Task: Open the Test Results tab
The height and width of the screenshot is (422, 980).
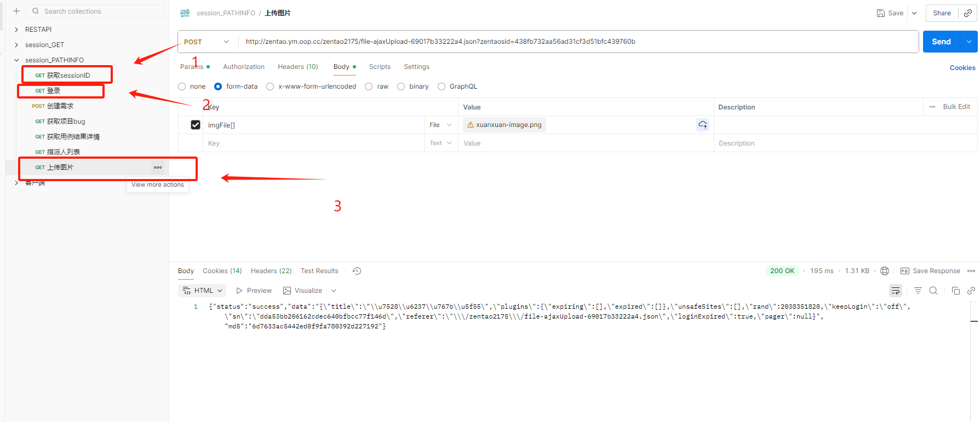Action: coord(319,271)
